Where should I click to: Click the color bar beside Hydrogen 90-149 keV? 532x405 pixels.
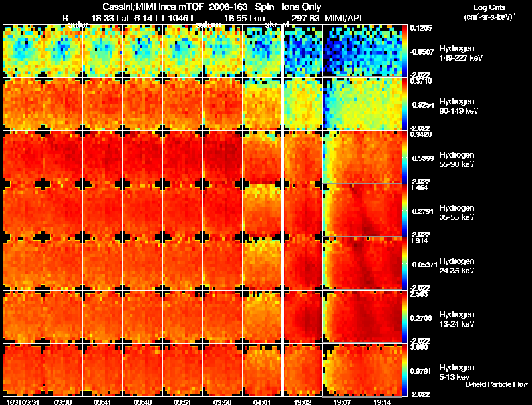pyautogui.click(x=404, y=104)
